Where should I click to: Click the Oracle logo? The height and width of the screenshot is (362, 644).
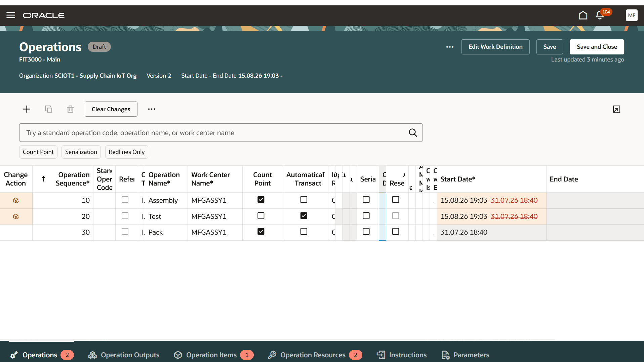tap(44, 15)
